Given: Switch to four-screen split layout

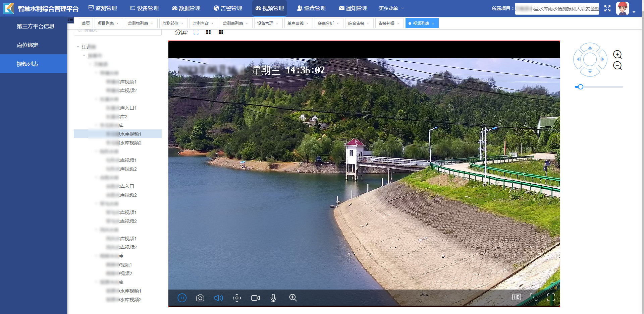Looking at the screenshot, I should coord(208,32).
